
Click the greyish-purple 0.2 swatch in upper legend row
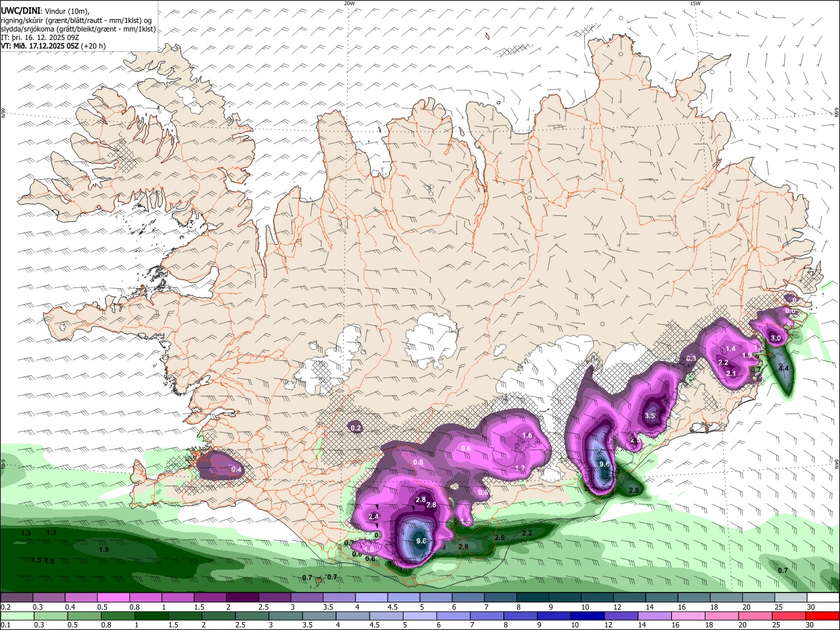click(x=16, y=598)
